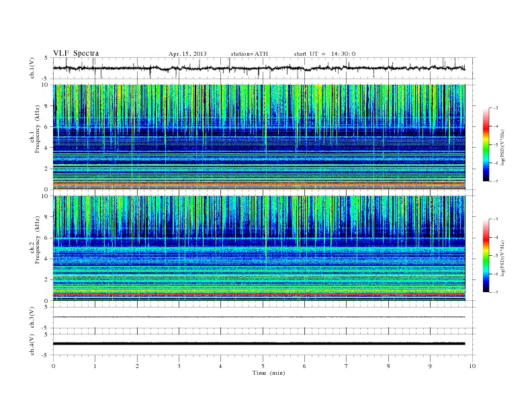Click the 'VLF Spectra' title text
The image size is (532, 411).
pos(76,53)
